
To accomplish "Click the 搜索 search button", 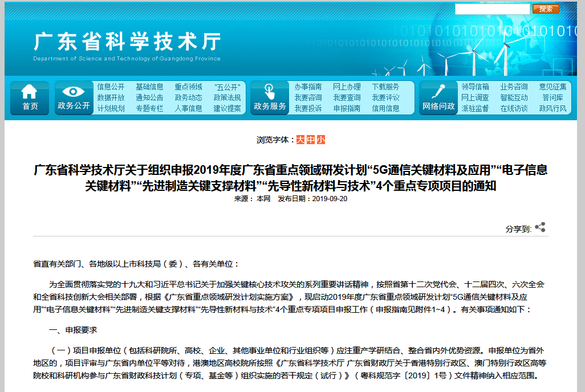I will tap(546, 9).
